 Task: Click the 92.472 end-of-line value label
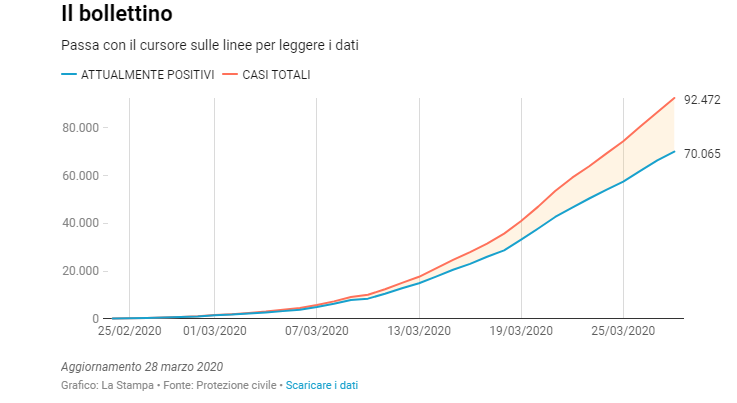tap(703, 96)
